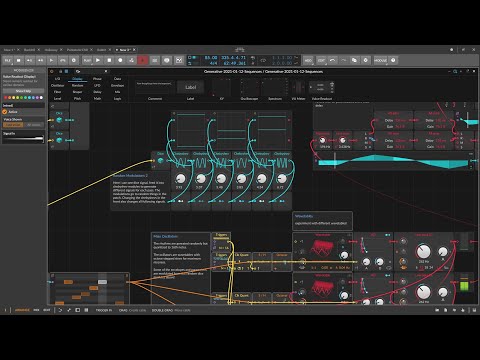The width and height of the screenshot is (480, 360).
Task: Click the transport Play triangle button
Action: (98, 60)
